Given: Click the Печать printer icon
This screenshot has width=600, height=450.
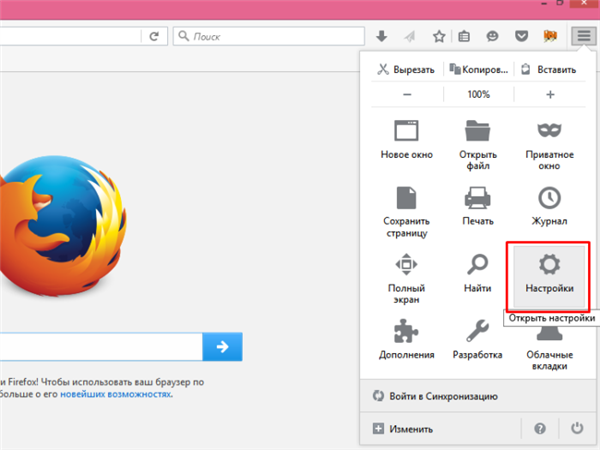Looking at the screenshot, I should [478, 197].
